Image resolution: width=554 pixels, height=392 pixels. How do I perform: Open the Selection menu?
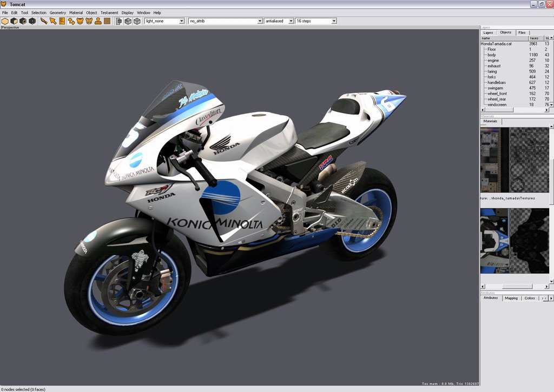39,13
